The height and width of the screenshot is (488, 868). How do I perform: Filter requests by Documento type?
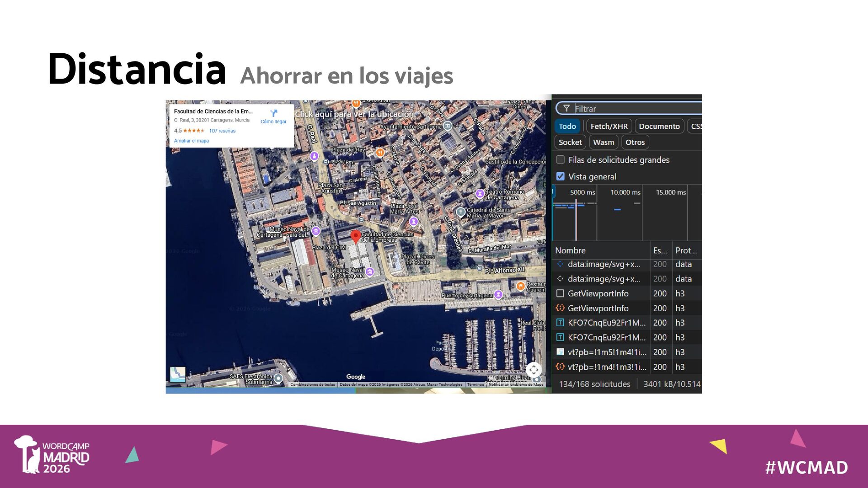point(659,126)
